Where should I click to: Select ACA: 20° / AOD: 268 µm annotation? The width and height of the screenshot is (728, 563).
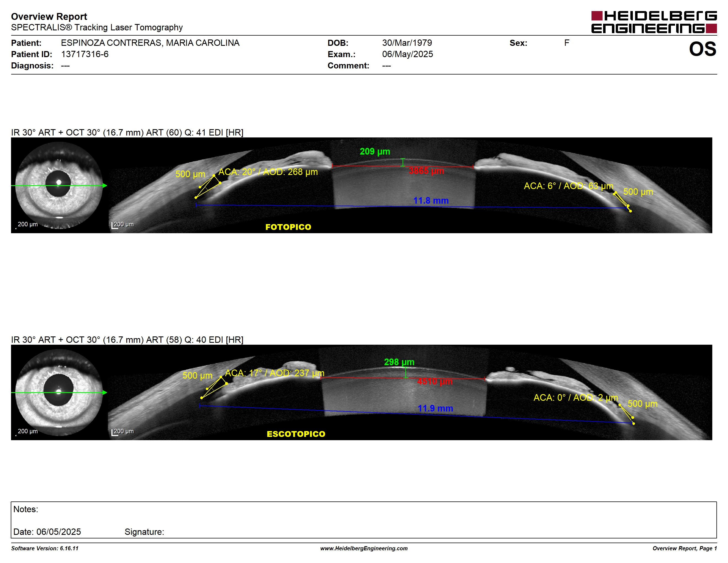click(x=268, y=172)
